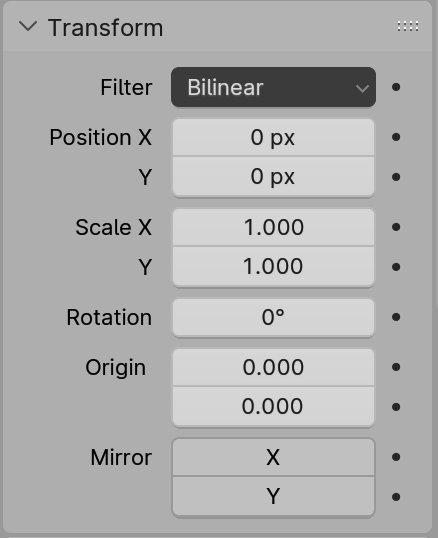The width and height of the screenshot is (438, 538).
Task: Collapse the Transform panel chevron
Action: click(x=28, y=27)
